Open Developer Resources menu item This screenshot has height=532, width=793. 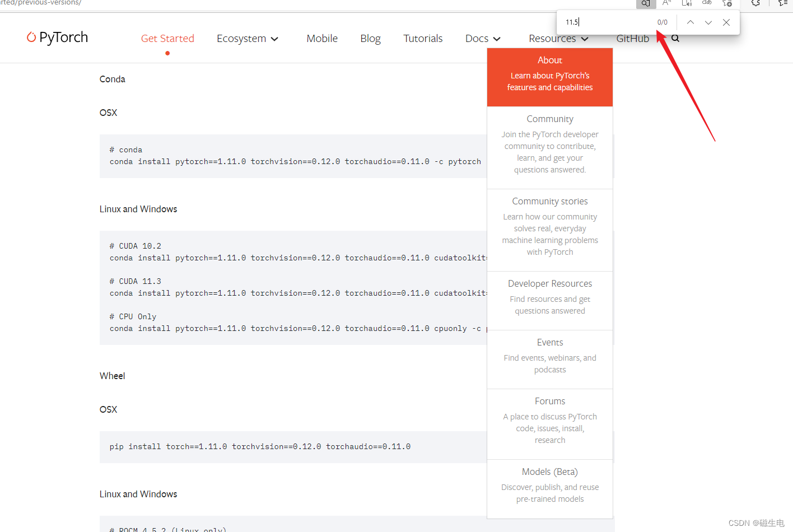[x=550, y=301]
